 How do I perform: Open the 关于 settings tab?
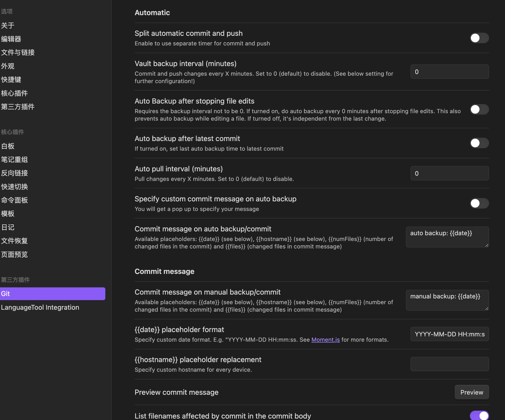8,25
